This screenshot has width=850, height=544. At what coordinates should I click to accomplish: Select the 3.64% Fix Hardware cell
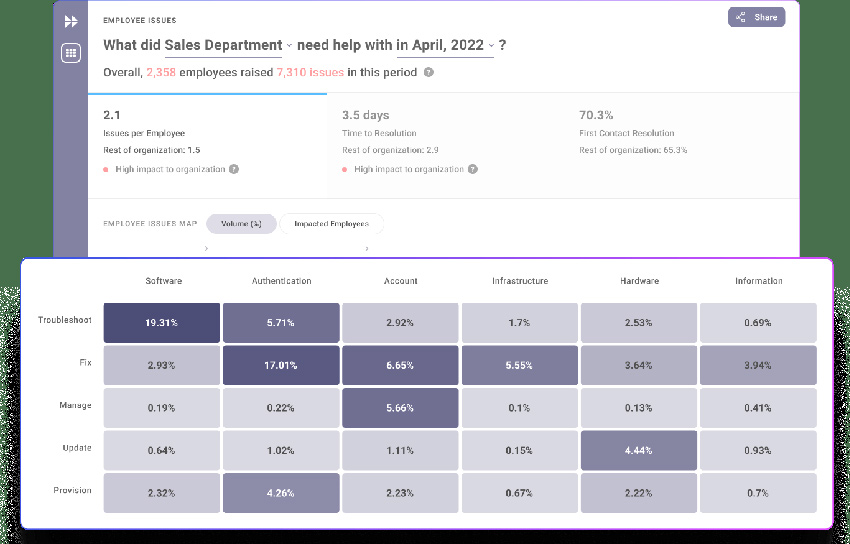coord(639,365)
